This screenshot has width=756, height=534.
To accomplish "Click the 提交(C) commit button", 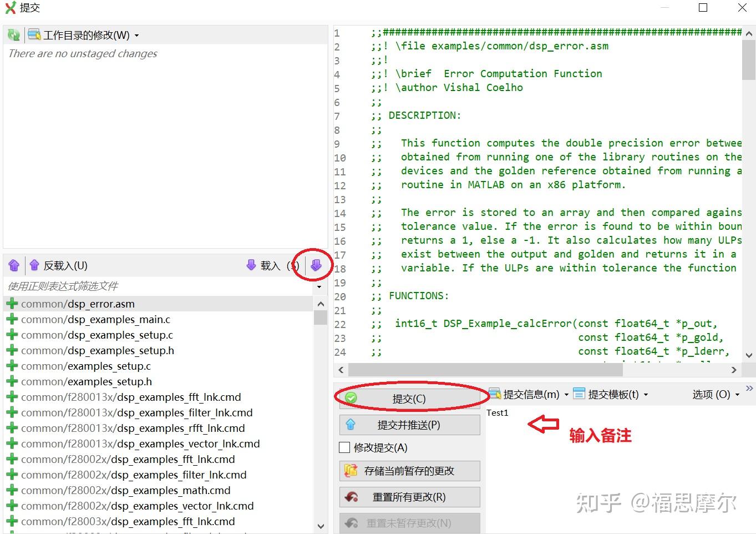I will click(x=410, y=398).
